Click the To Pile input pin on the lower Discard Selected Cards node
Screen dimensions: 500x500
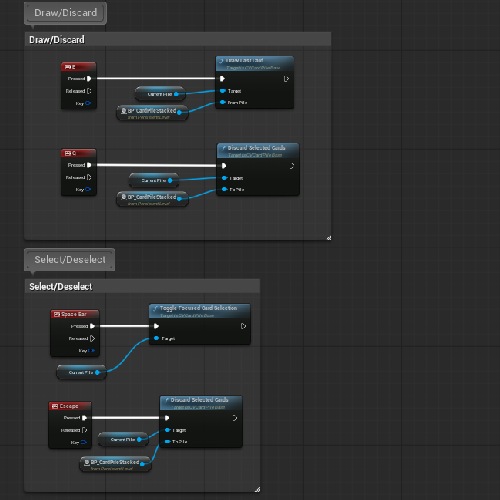(168, 441)
